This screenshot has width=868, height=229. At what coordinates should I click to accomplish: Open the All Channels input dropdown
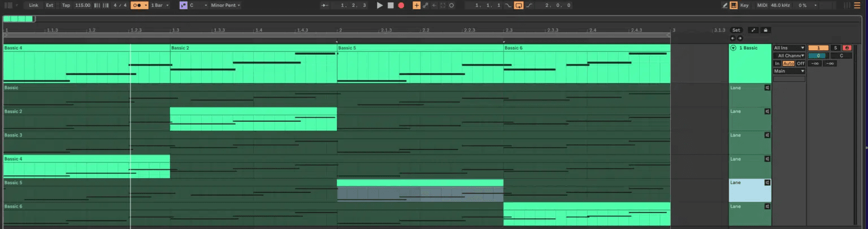click(789, 56)
